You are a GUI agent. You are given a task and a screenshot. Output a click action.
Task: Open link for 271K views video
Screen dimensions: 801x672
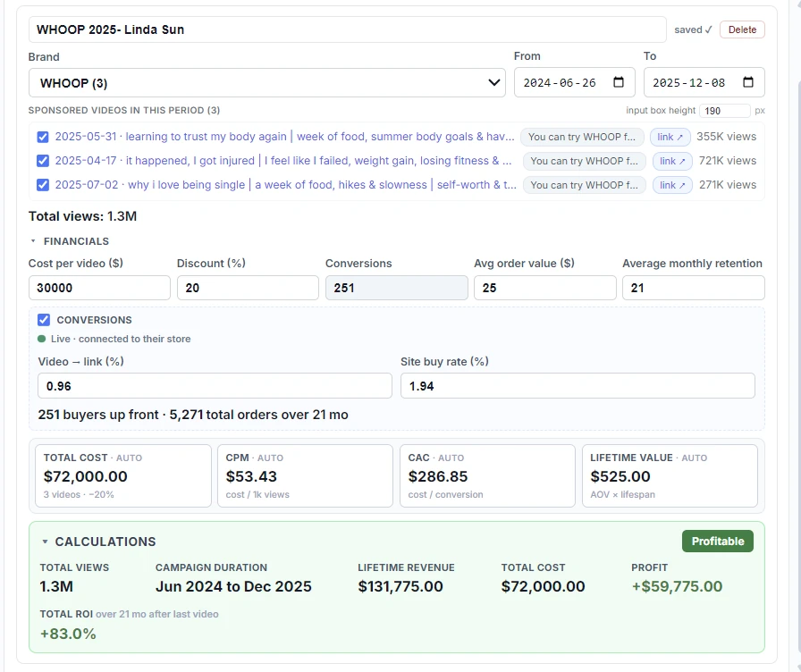point(672,185)
